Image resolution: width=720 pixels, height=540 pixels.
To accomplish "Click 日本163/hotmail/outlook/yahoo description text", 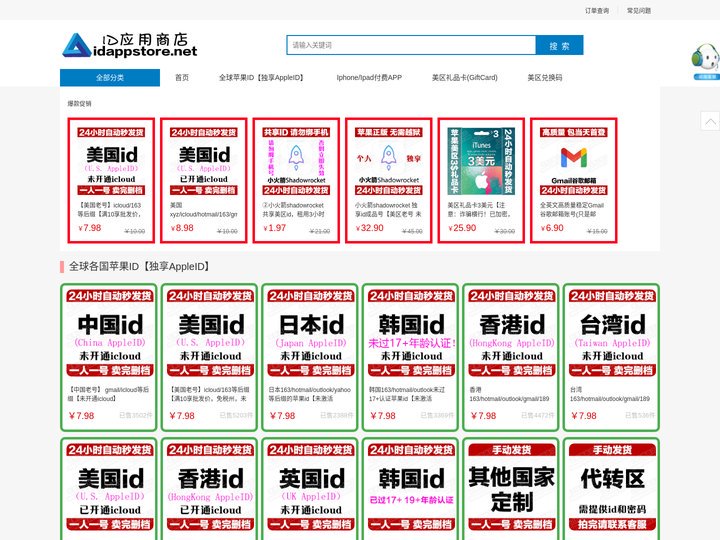I will point(310,394).
